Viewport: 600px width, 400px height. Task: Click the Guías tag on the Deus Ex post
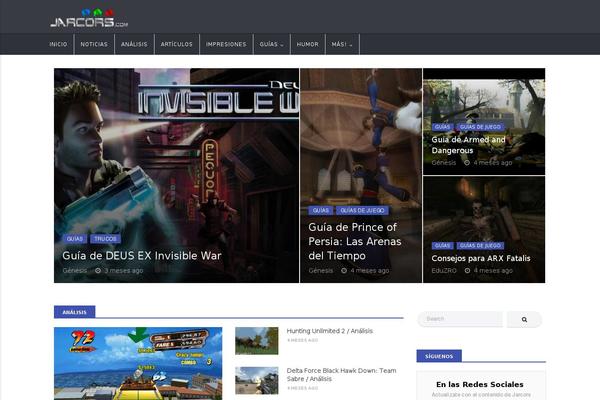coord(75,239)
